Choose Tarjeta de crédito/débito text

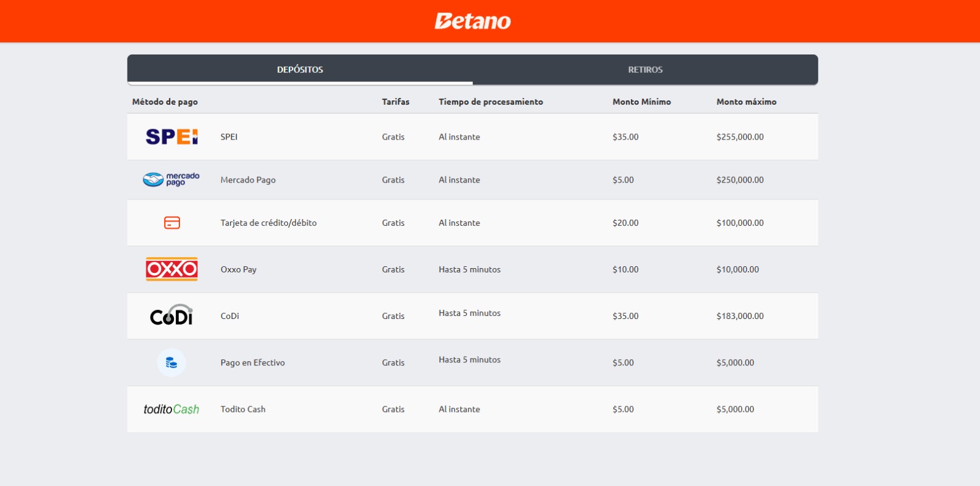point(268,223)
